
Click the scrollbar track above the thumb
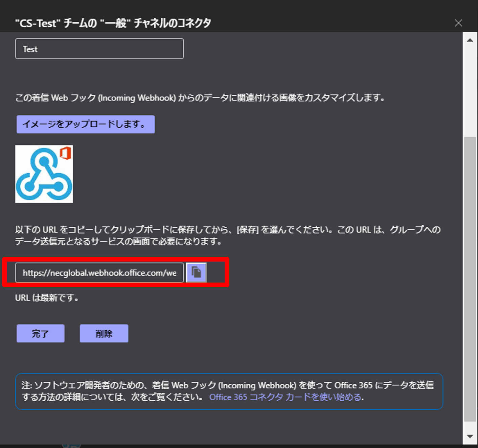pyautogui.click(x=470, y=88)
